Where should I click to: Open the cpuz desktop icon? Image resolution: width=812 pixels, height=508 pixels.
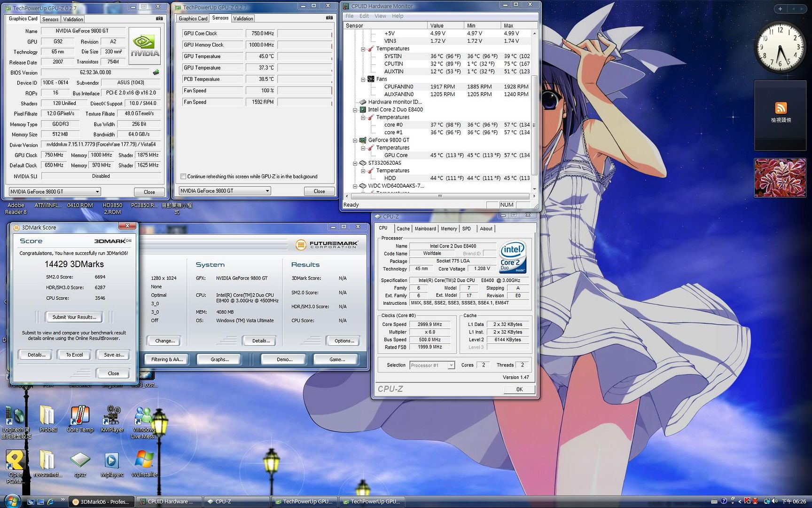80,464
